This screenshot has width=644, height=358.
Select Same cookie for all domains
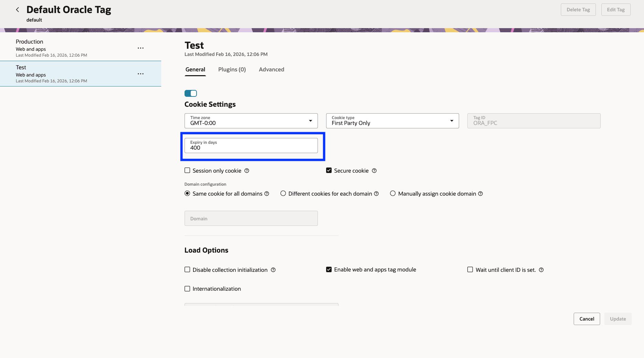[187, 193]
